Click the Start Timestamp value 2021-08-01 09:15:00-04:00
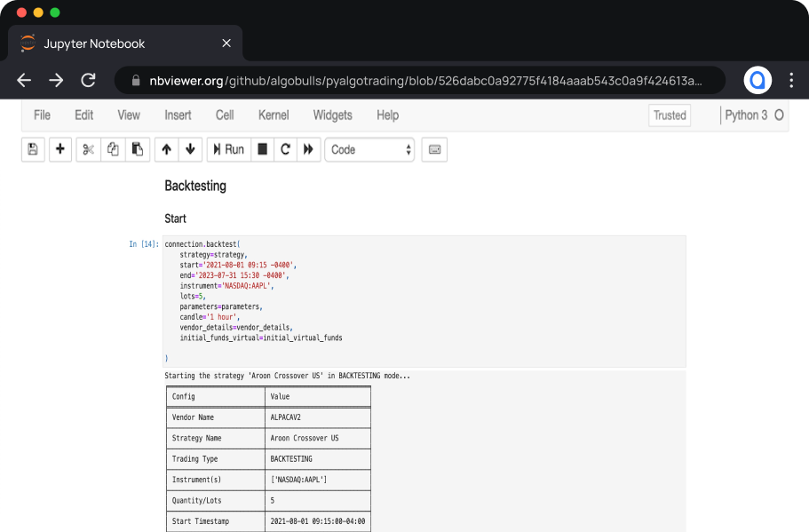This screenshot has width=809, height=532. (x=318, y=521)
